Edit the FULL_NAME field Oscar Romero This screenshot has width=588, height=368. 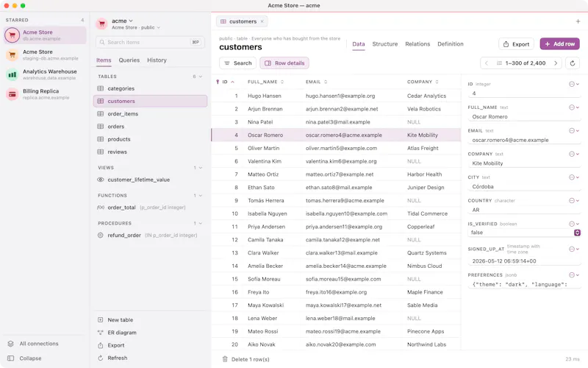[x=524, y=117]
